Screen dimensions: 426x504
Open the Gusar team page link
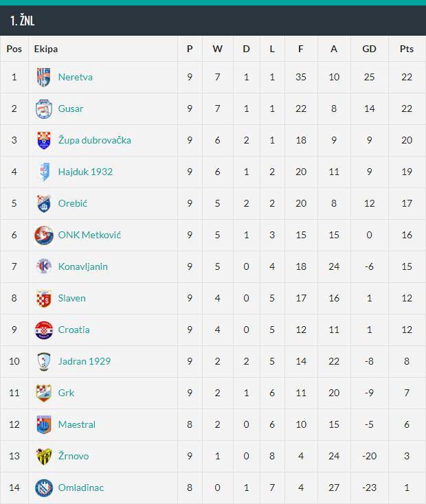(x=71, y=108)
